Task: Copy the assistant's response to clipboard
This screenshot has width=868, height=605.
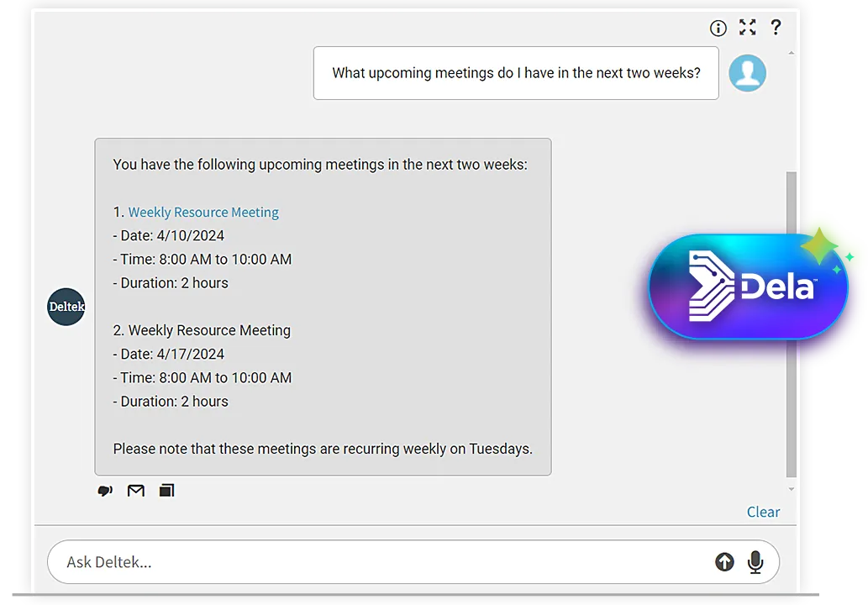Action: click(166, 491)
